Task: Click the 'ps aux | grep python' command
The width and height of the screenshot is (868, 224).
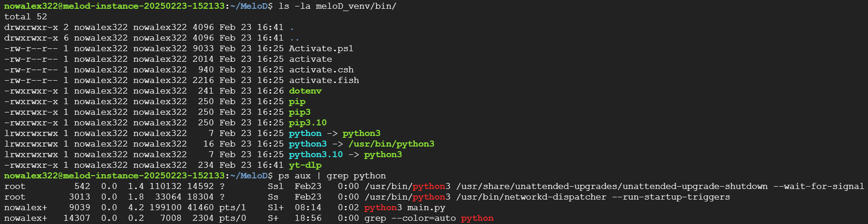Action: point(332,176)
